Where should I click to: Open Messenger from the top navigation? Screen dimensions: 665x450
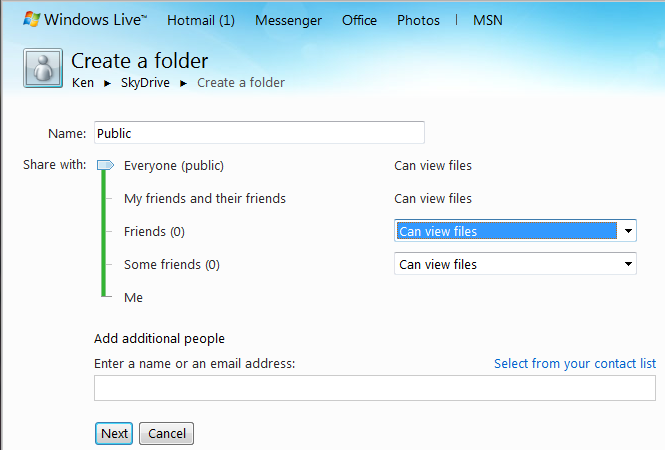288,20
